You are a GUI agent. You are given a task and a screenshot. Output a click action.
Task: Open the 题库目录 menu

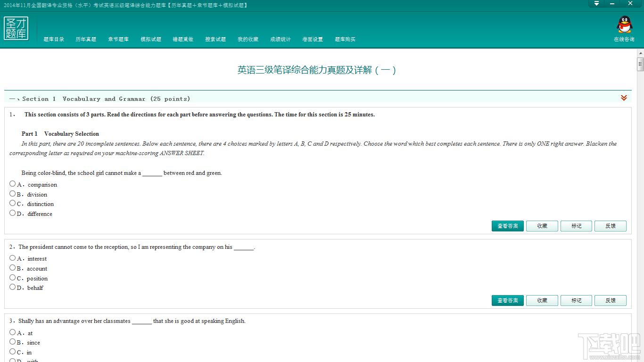(54, 39)
